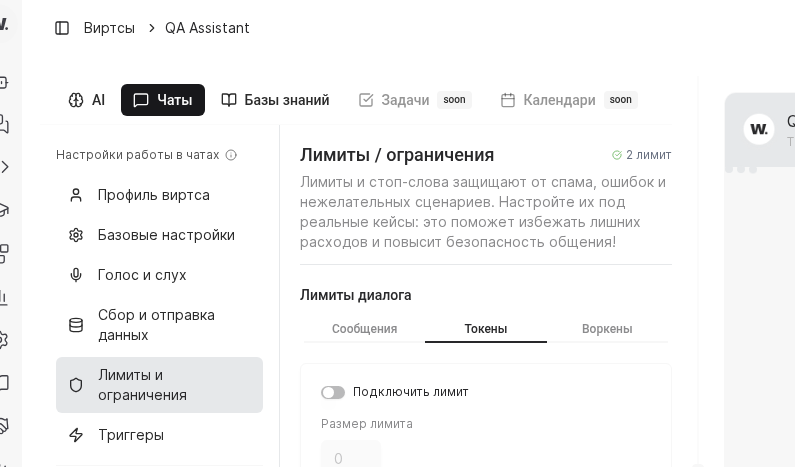This screenshot has width=795, height=467.
Task: Select the microphone icon for Голос и слух
Action: [x=76, y=275]
